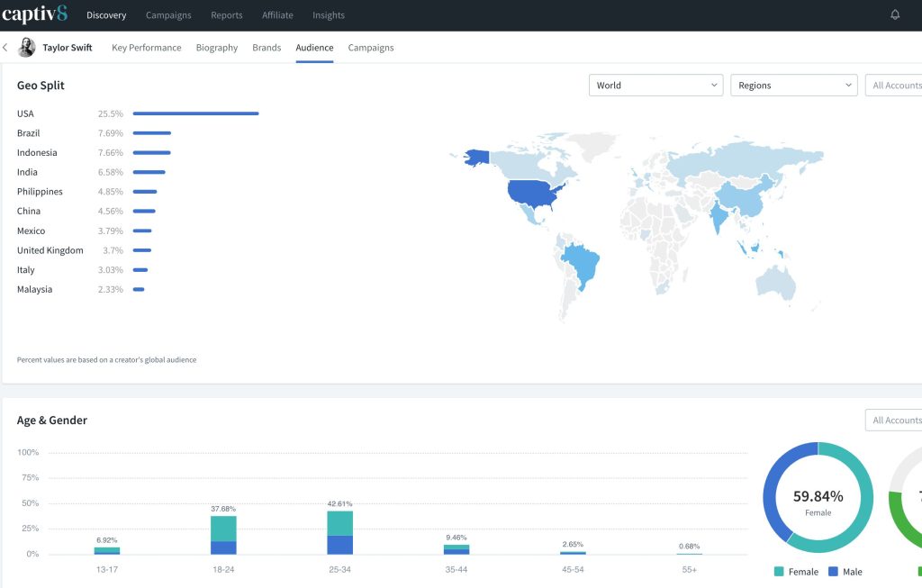Switch to the Key Performance tab
Image resolution: width=922 pixels, height=588 pixels.
click(x=147, y=48)
